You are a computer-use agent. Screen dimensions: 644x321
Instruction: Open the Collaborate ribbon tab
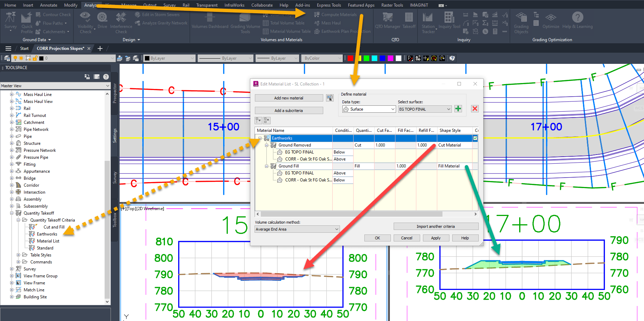tap(262, 5)
